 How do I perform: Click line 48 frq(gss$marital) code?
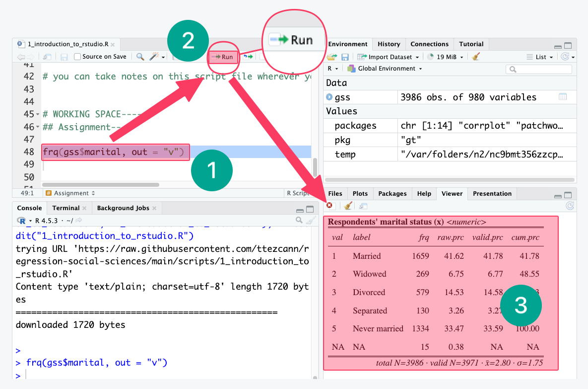coord(113,152)
